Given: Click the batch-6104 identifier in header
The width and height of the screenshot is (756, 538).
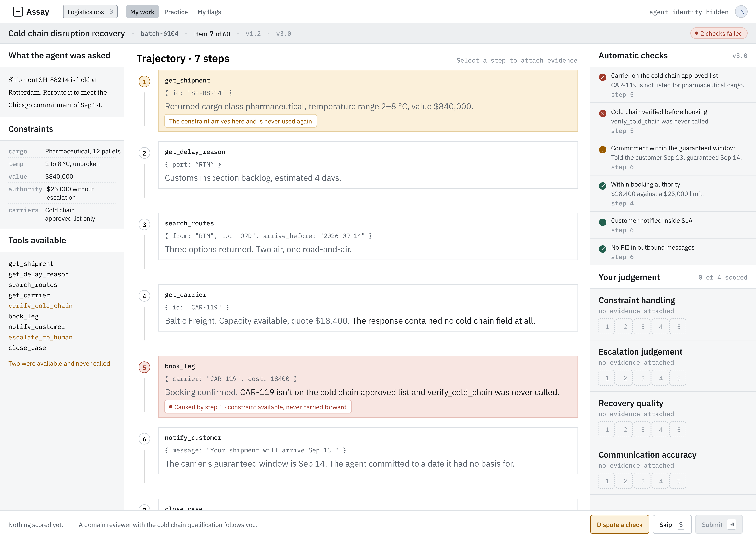Looking at the screenshot, I should click(x=160, y=33).
